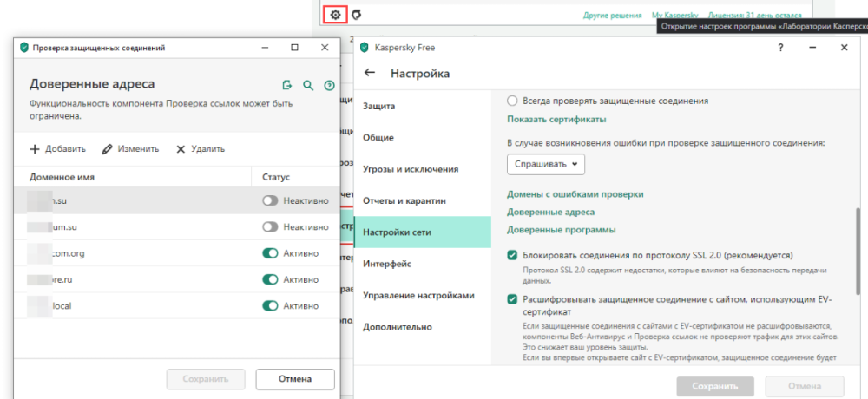The image size is (868, 399).
Task: Disable the local domain switch
Action: (x=270, y=306)
